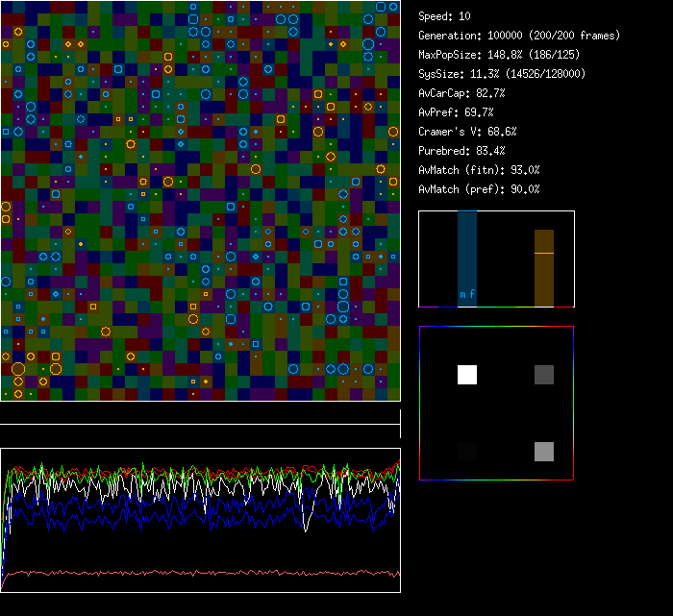Click the AvMatch (pref) readout
The image size is (673, 616).
[x=479, y=189]
